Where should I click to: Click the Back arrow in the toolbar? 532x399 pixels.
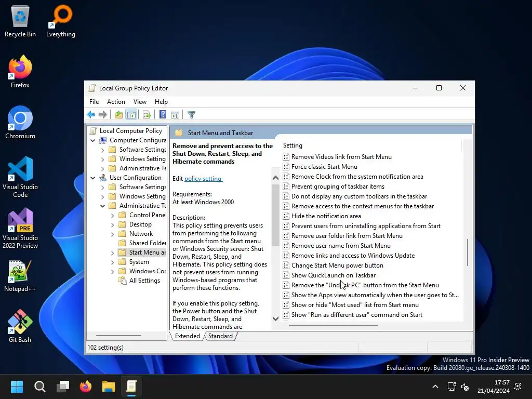pyautogui.click(x=91, y=115)
